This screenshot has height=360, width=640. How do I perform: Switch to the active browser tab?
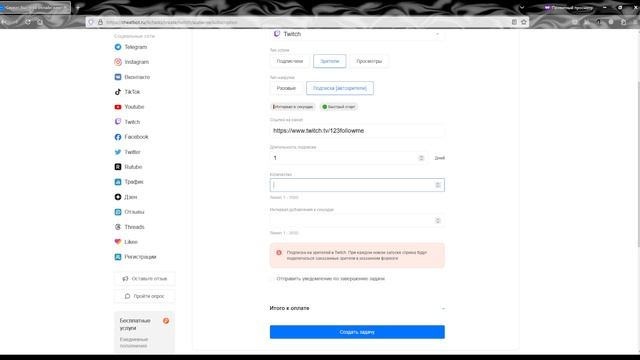pyautogui.click(x=35, y=7)
